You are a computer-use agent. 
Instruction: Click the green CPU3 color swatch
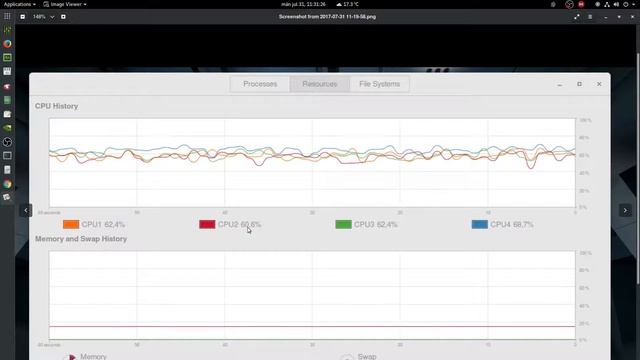point(343,224)
